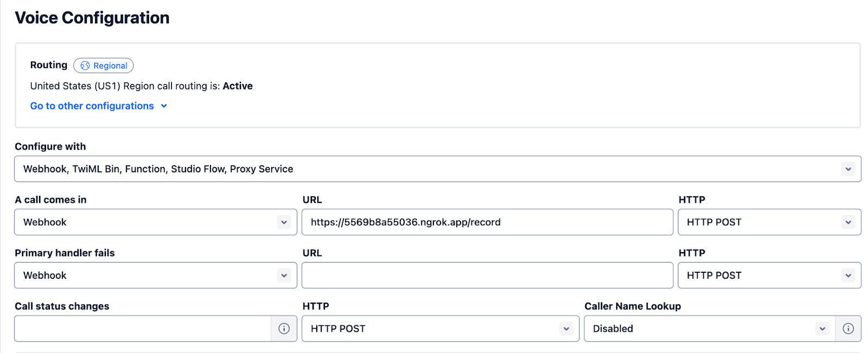868x353 pixels.
Task: Open HTTP dropdown for Primary handler fails
Action: 769,275
